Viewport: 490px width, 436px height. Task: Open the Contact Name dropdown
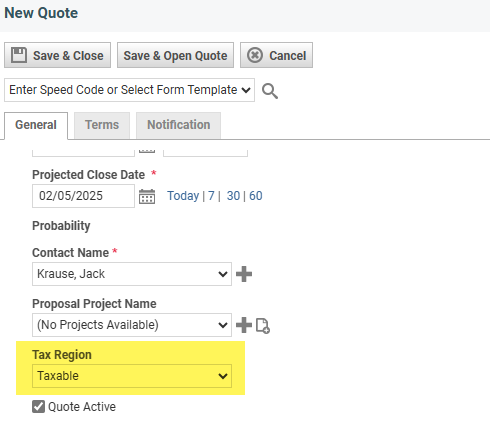click(x=132, y=274)
